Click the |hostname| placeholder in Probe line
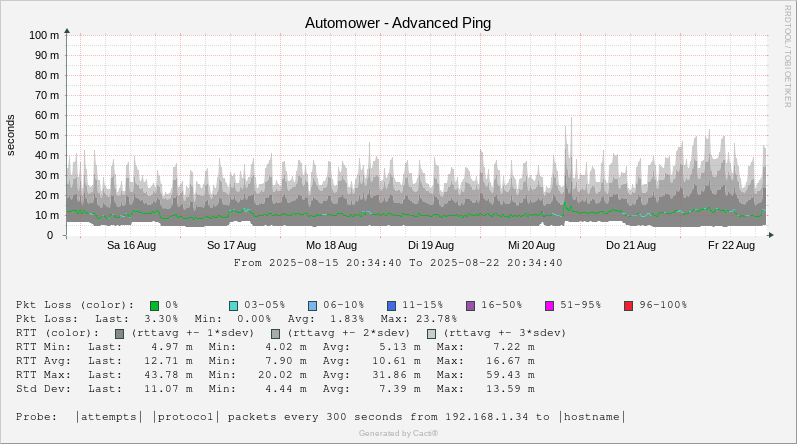Image resolution: width=797 pixels, height=444 pixels. tap(592, 417)
